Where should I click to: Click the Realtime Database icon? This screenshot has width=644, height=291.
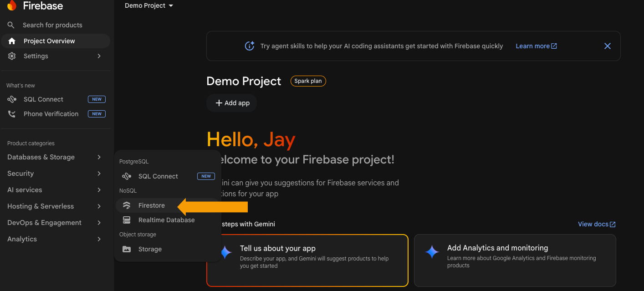click(x=127, y=220)
